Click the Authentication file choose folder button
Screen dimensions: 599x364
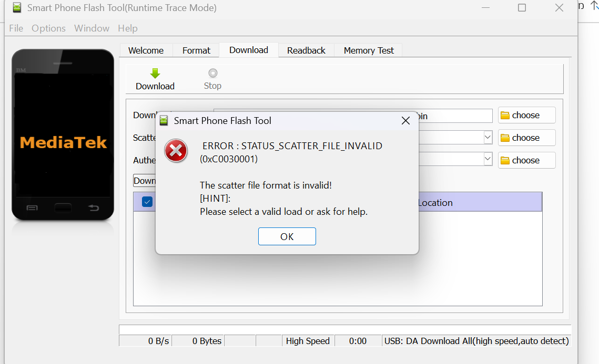coord(526,161)
